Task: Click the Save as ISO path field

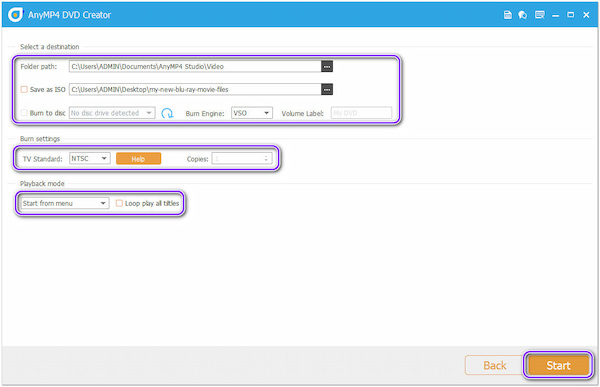Action: pyautogui.click(x=195, y=89)
